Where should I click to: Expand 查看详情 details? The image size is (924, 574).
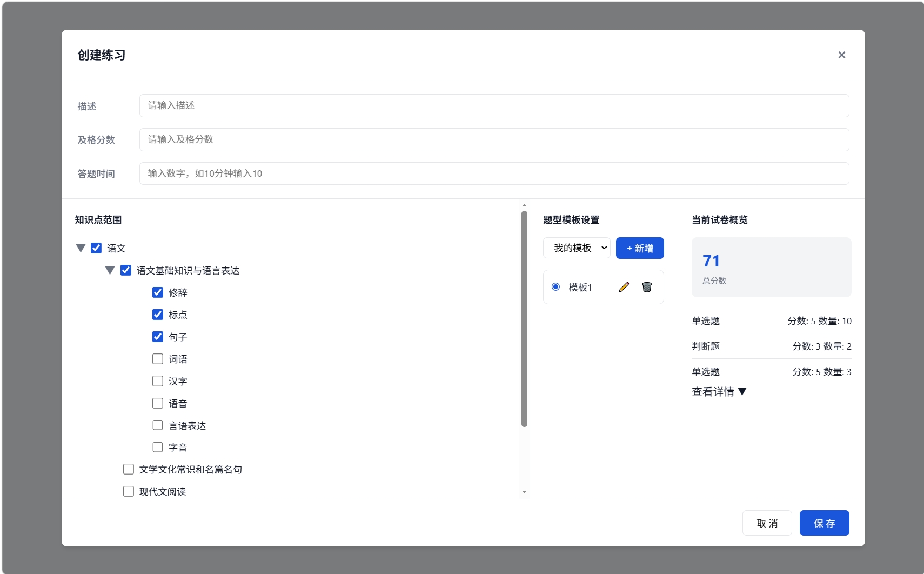719,392
